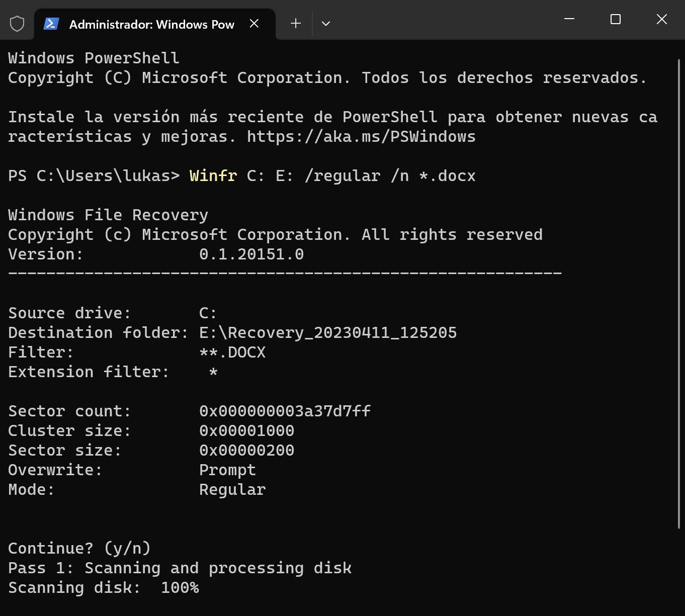Image resolution: width=685 pixels, height=616 pixels.
Task: Click version value '0.1.20151.0'
Action: tap(251, 254)
